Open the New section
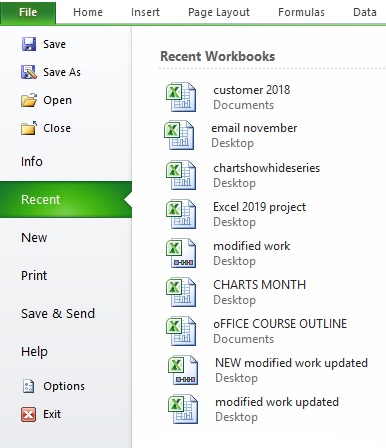The width and height of the screenshot is (386, 448). point(34,238)
